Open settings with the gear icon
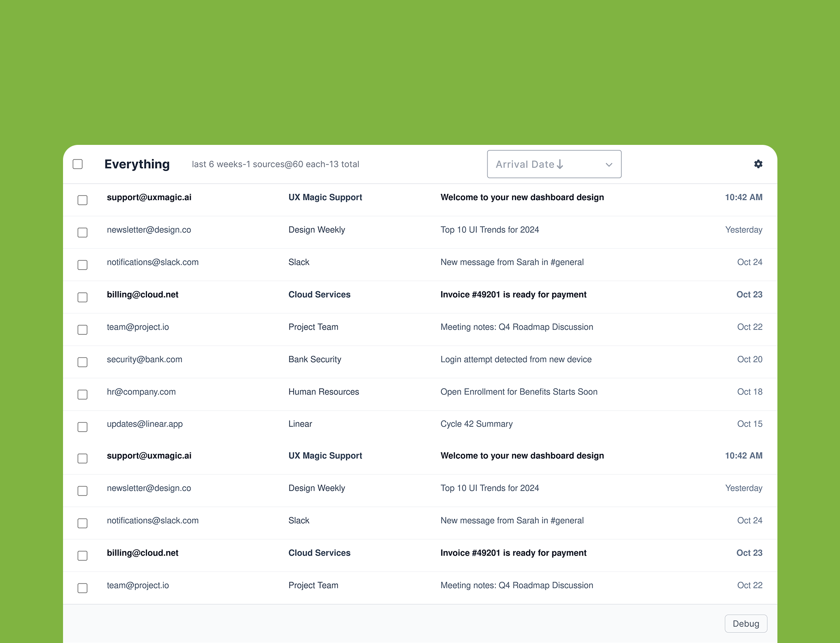Image resolution: width=840 pixels, height=643 pixels. (x=758, y=164)
